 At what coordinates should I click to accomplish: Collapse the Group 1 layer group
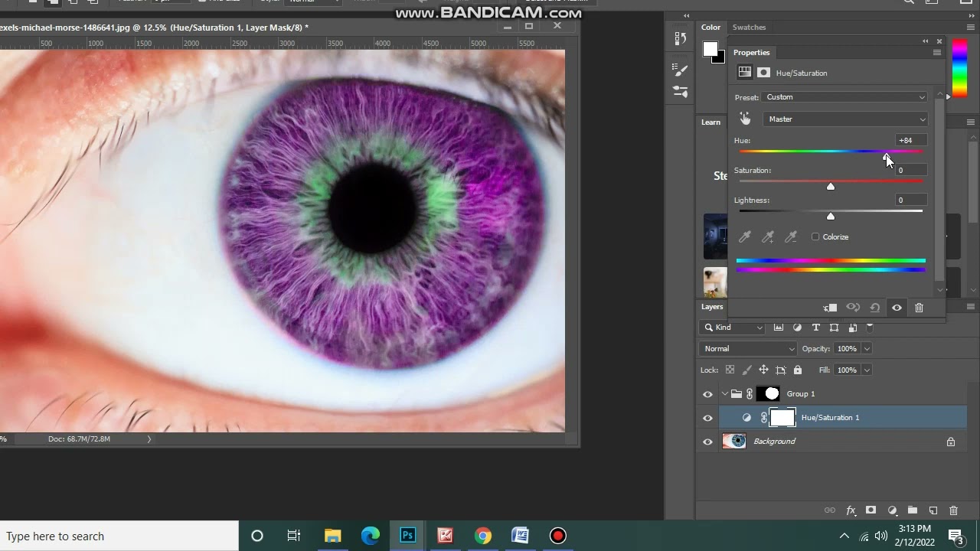pyautogui.click(x=724, y=394)
